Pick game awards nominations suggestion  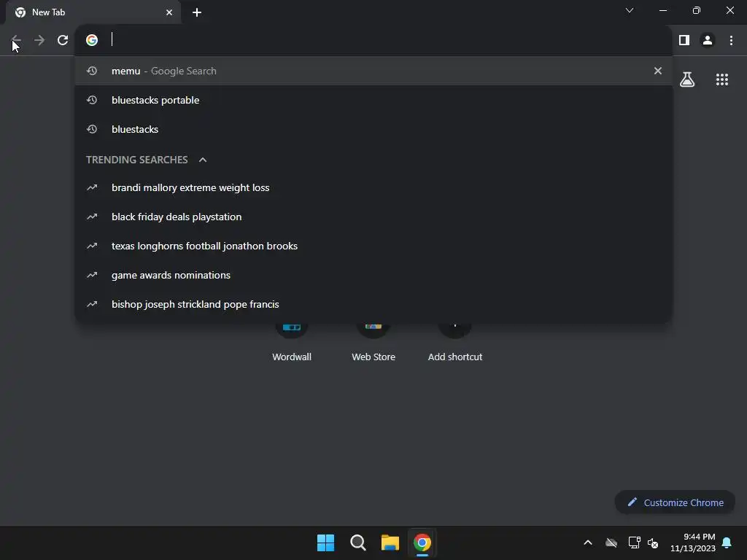coord(373,275)
